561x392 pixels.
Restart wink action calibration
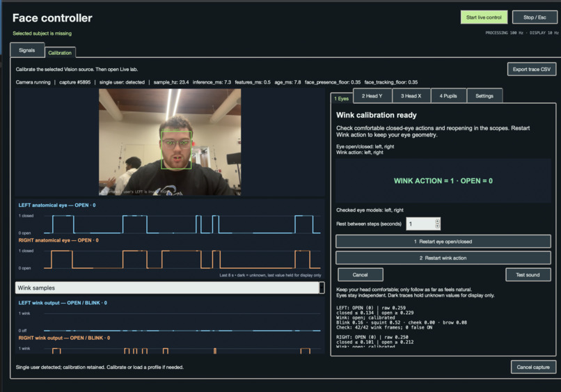pyautogui.click(x=443, y=258)
